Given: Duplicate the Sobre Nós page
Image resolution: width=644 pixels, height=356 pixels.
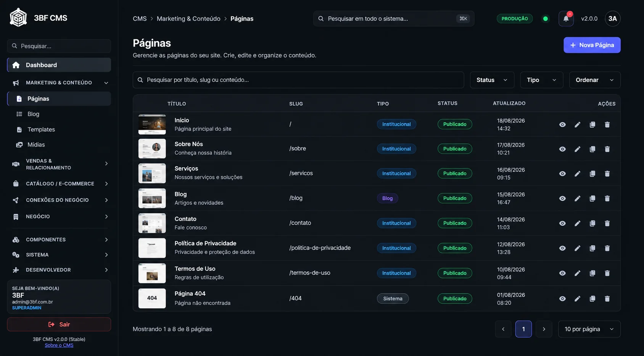Looking at the screenshot, I should pyautogui.click(x=592, y=149).
